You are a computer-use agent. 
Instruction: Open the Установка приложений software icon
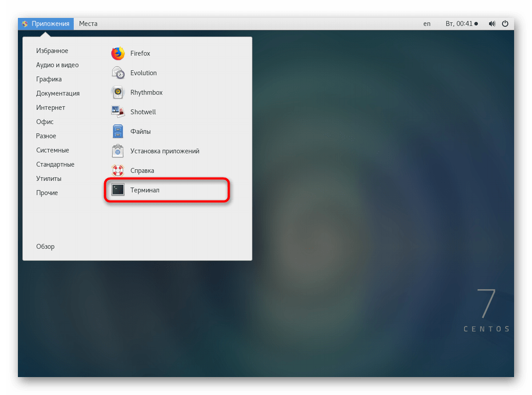(118, 151)
